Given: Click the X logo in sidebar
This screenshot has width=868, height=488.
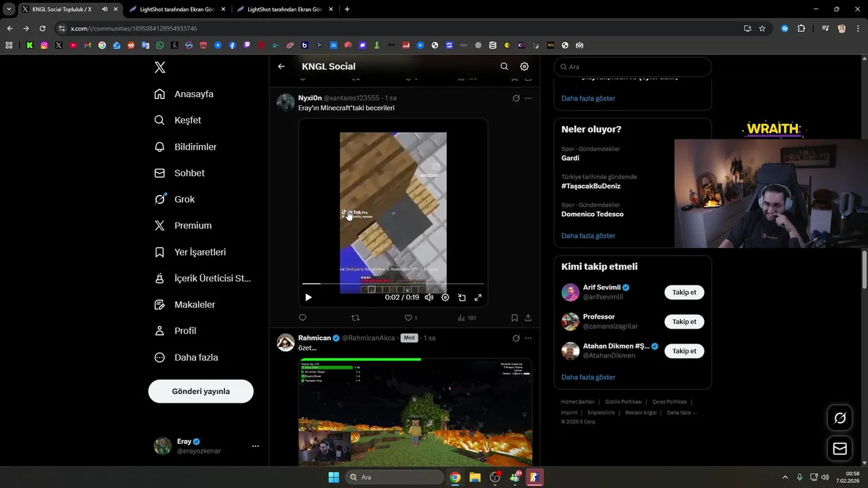Looking at the screenshot, I should [x=159, y=67].
